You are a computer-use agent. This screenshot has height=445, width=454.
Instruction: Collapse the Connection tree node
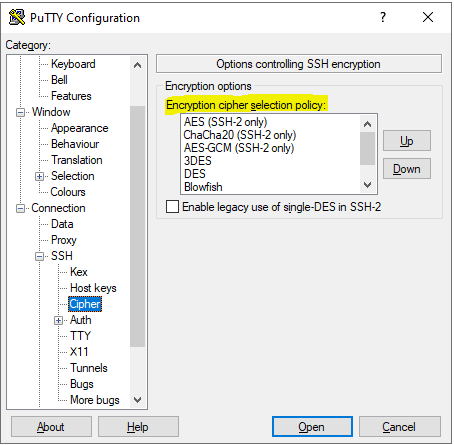20,209
